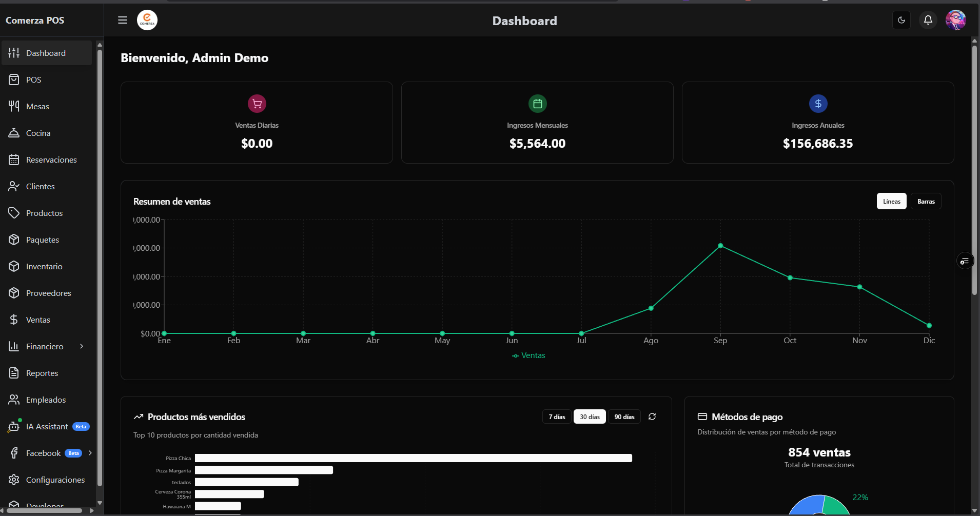
Task: Click the sidebar horizontal scrollbar
Action: 45,510
